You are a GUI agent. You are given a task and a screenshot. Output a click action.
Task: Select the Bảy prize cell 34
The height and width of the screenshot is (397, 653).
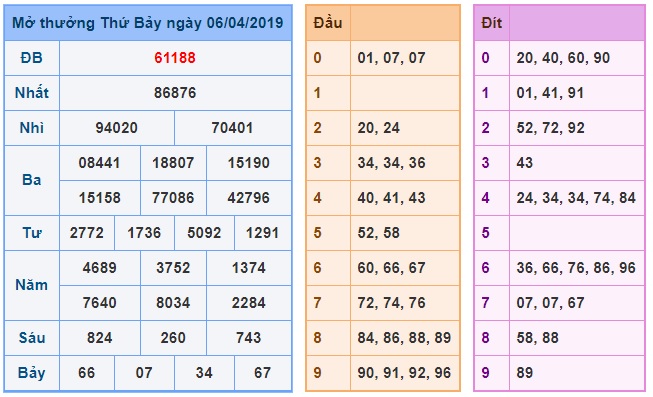pos(204,373)
